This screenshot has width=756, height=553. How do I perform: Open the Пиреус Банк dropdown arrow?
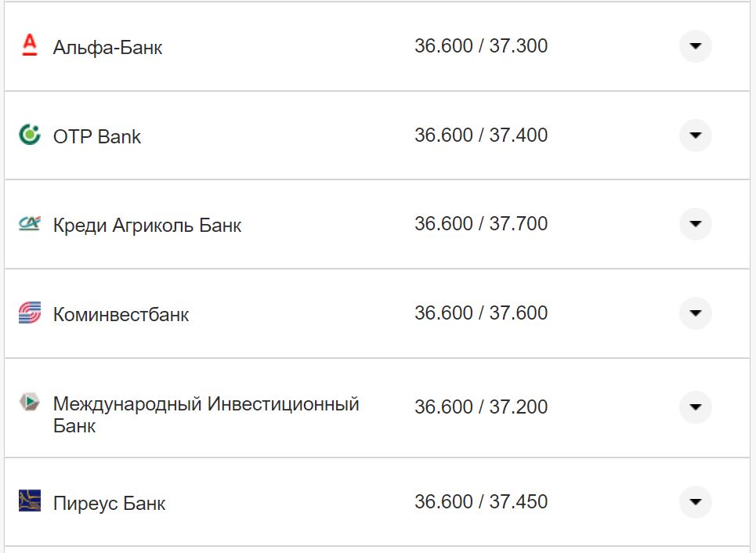pyautogui.click(x=695, y=501)
